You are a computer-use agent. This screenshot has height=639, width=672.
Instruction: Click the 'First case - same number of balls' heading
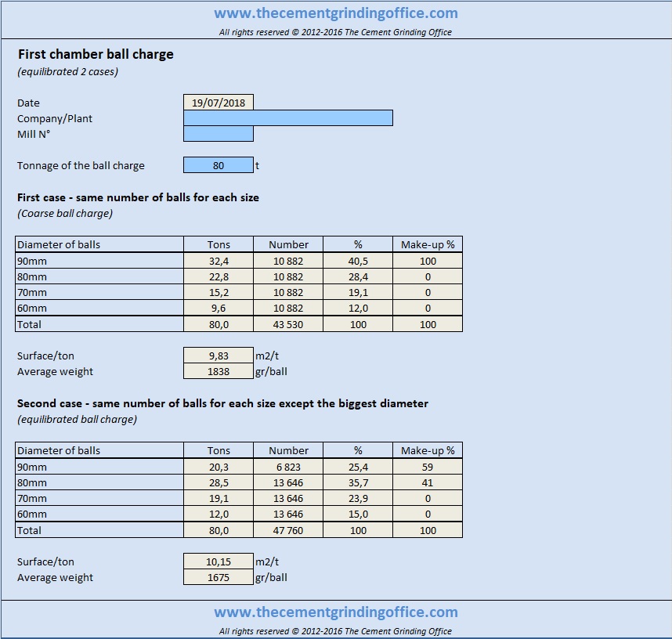click(138, 197)
